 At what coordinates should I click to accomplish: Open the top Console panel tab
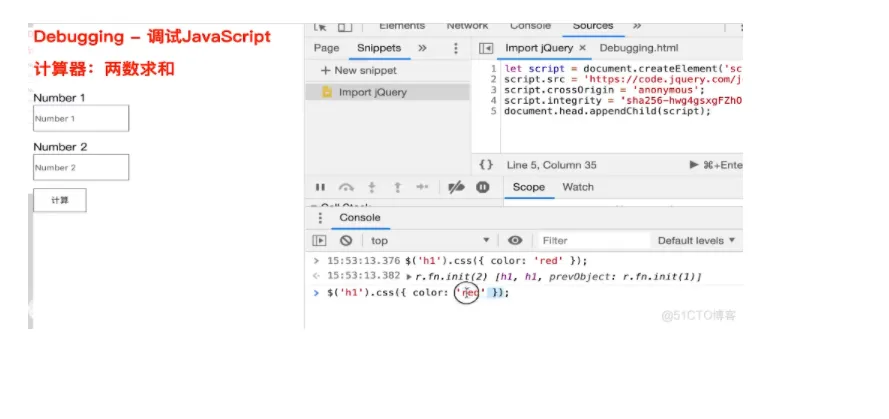point(530,26)
